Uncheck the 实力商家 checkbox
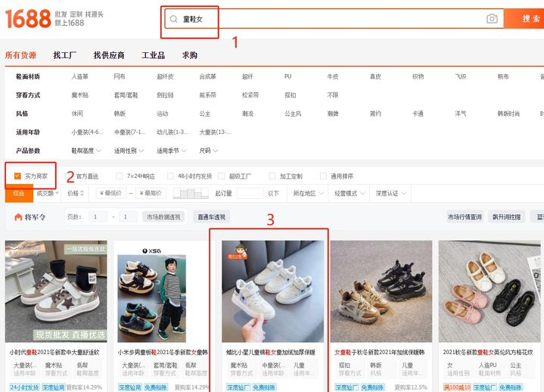The height and width of the screenshot is (392, 544). tap(17, 176)
